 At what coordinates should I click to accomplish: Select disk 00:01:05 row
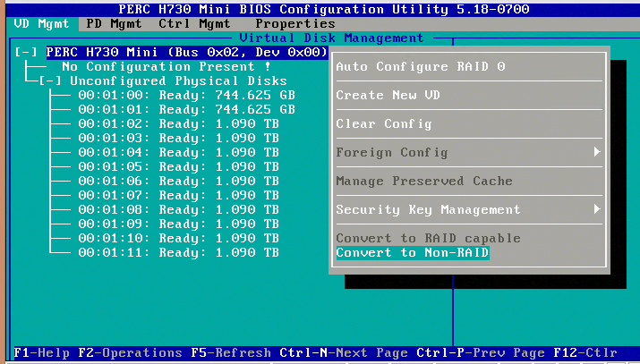[178, 166]
